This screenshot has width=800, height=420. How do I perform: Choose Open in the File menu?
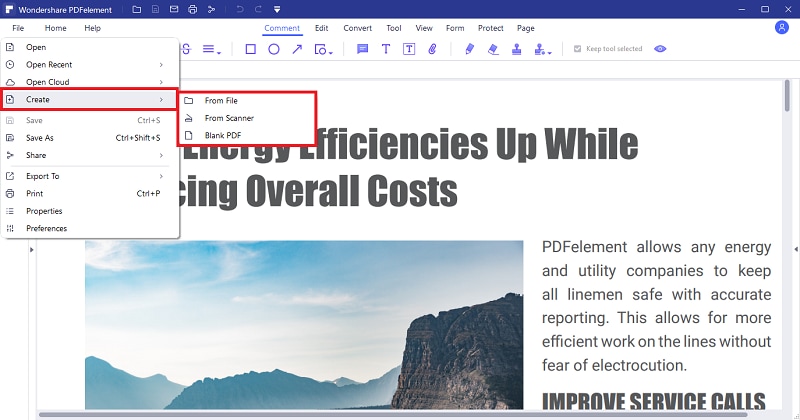click(x=90, y=47)
